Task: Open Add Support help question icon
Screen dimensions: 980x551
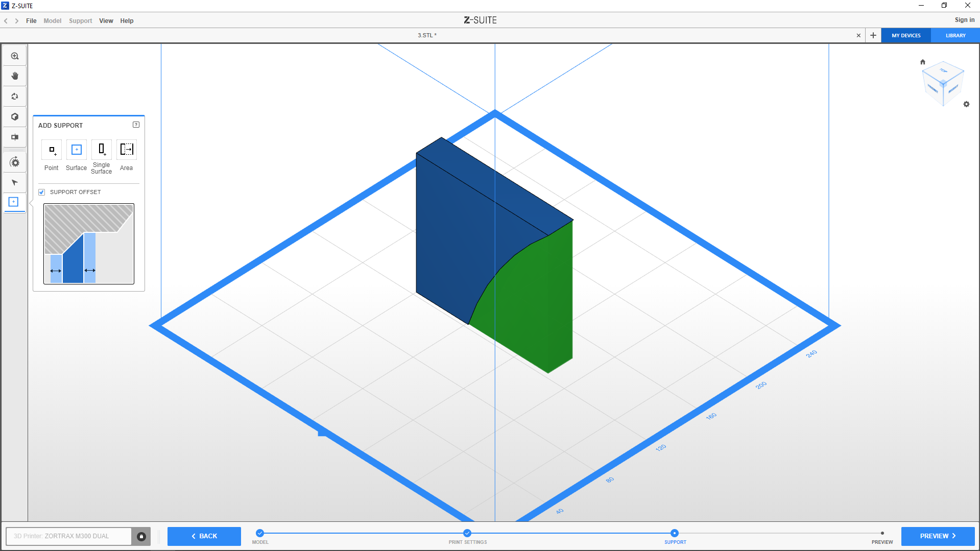Action: pyautogui.click(x=136, y=125)
